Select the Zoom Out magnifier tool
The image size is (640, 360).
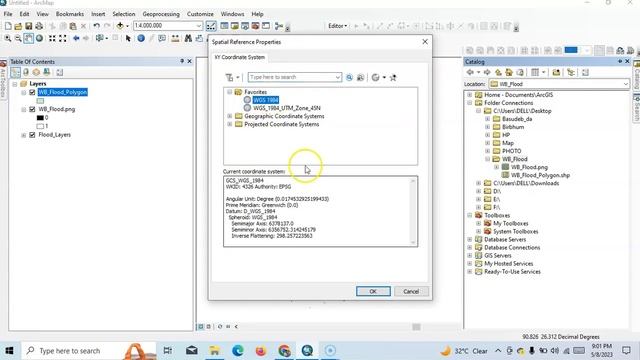18,38
